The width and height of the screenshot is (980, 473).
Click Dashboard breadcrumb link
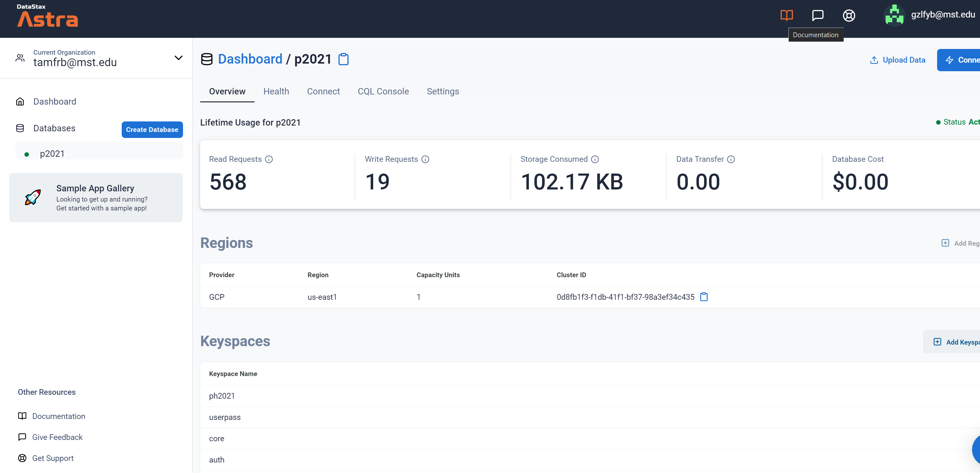pos(250,59)
